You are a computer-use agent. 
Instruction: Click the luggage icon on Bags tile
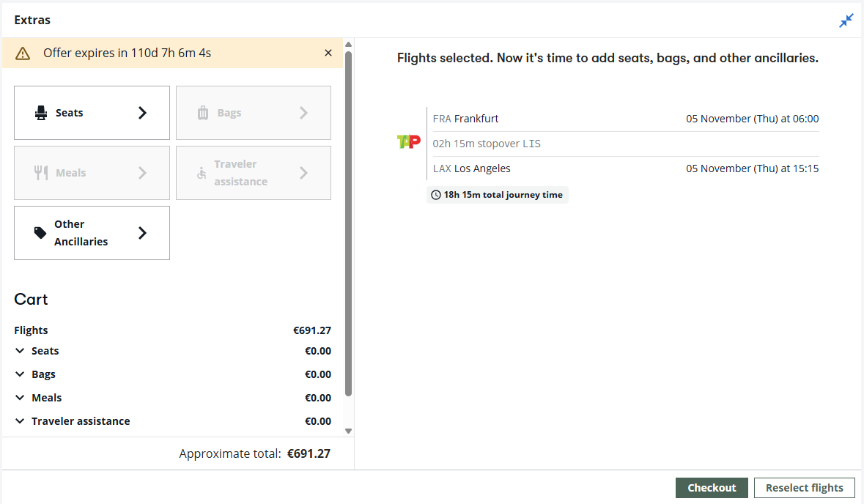pyautogui.click(x=203, y=113)
